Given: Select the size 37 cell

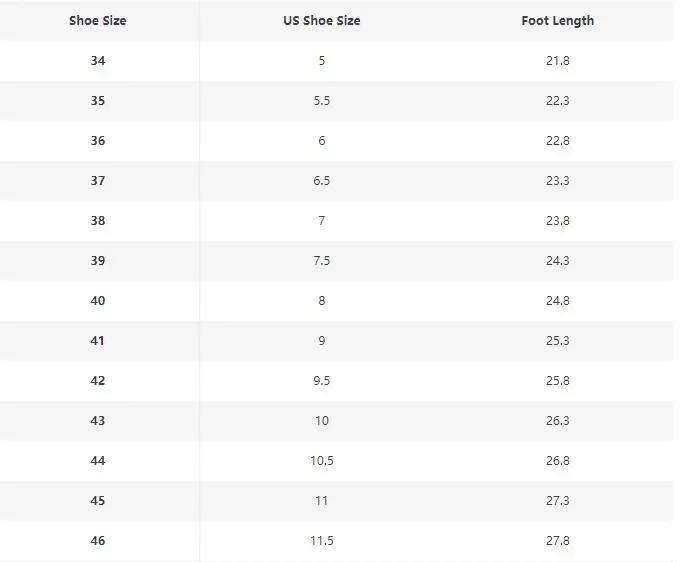Looking at the screenshot, I should (98, 181).
